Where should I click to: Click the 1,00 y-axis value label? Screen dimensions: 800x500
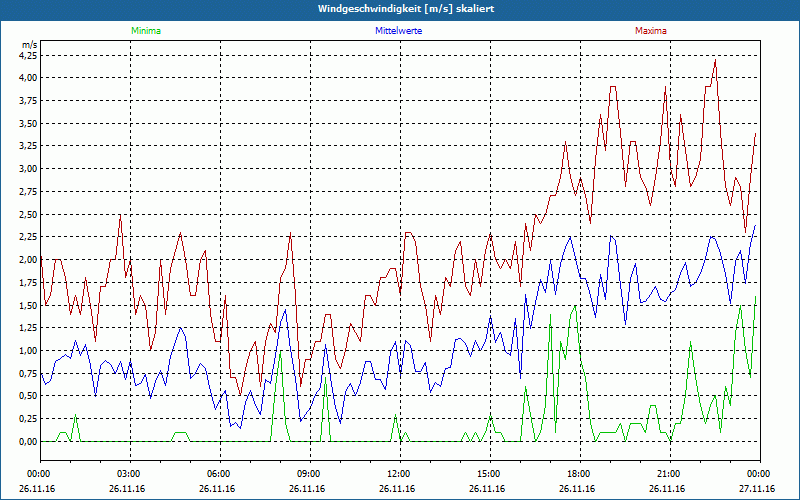click(29, 351)
